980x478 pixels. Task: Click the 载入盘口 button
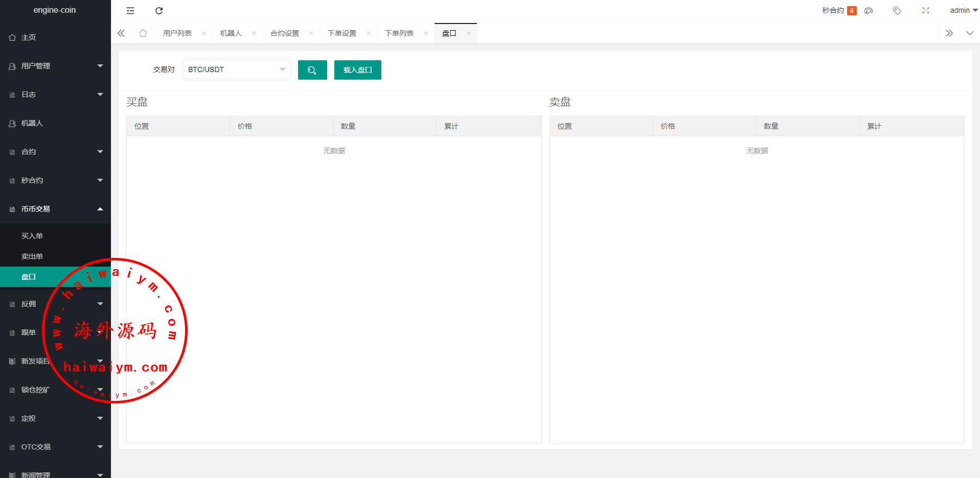point(357,70)
